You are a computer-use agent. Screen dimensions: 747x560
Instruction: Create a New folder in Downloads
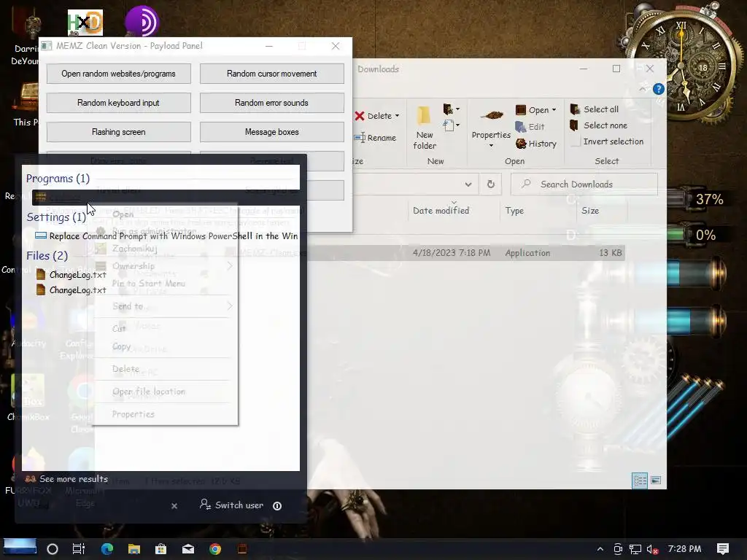coord(425,128)
